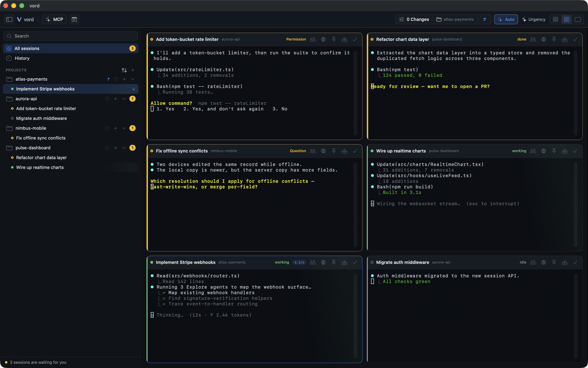
Task: Open History in sidebar
Action: coord(71,58)
